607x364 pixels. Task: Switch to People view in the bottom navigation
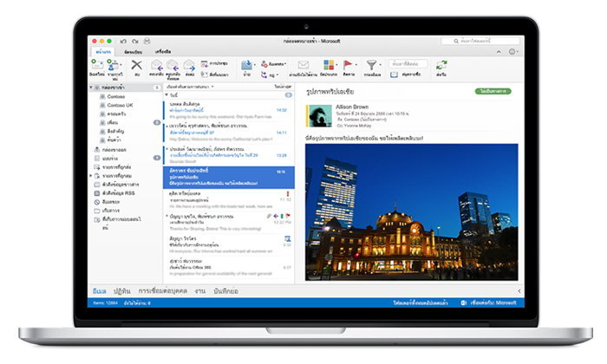(163, 291)
